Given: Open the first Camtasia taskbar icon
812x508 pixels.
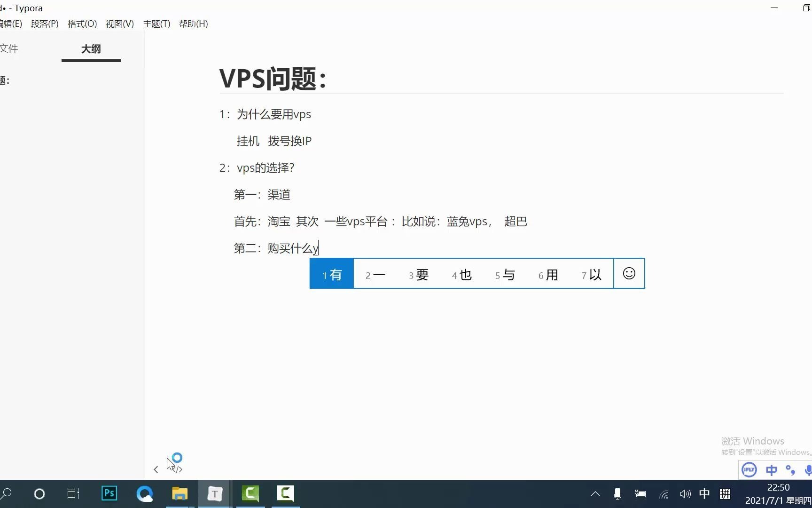Looking at the screenshot, I should pyautogui.click(x=250, y=493).
